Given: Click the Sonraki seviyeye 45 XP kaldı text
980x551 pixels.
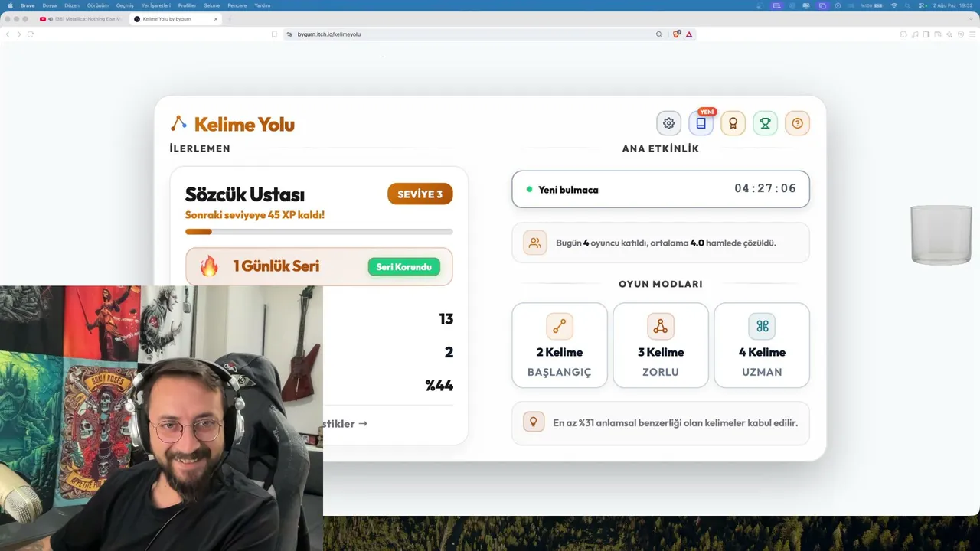Looking at the screenshot, I should [255, 215].
